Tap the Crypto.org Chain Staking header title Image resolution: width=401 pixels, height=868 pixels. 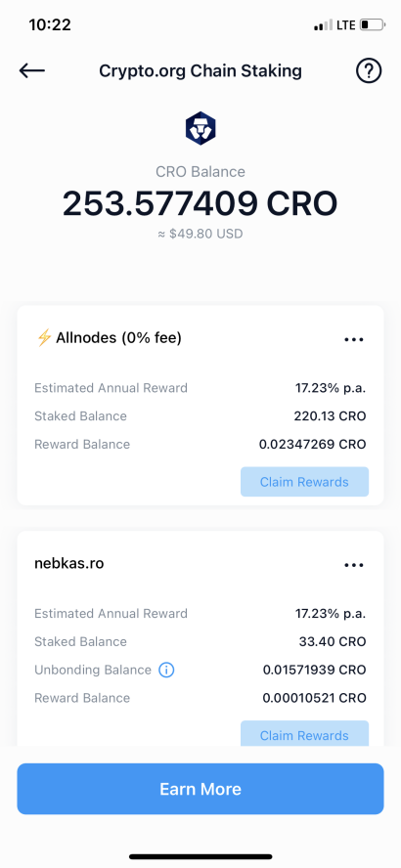(200, 71)
